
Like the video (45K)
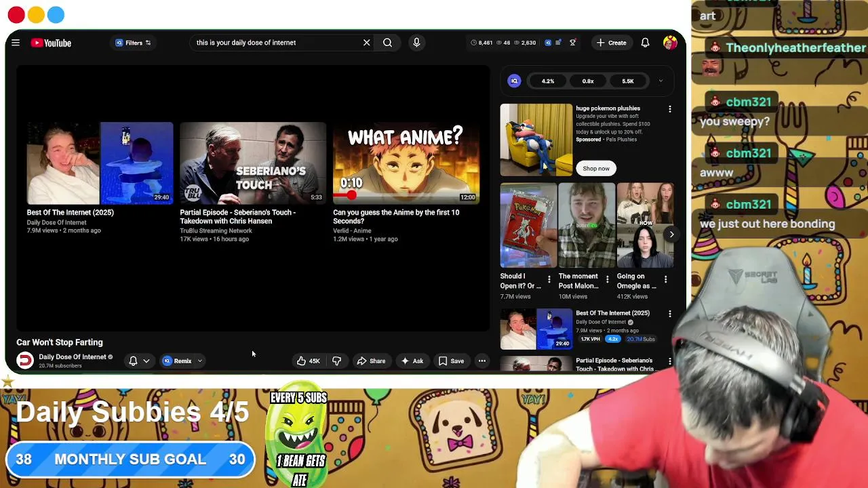(309, 361)
